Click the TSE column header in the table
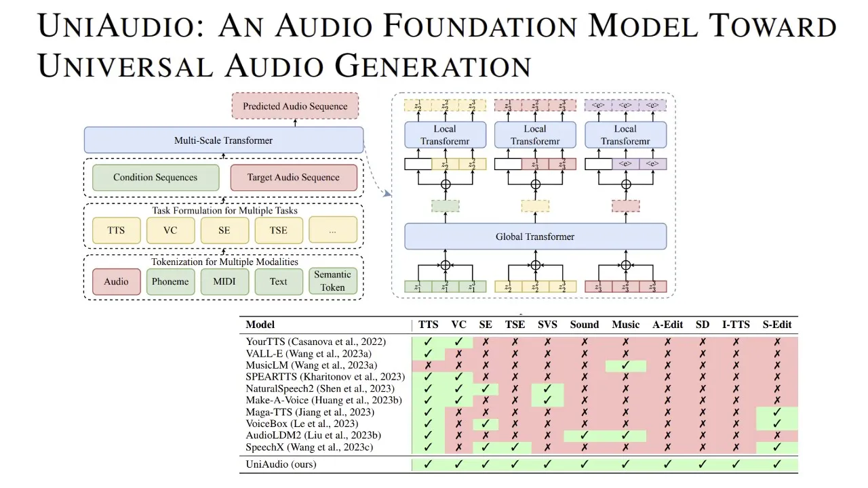The height and width of the screenshot is (488, 868). (x=515, y=325)
